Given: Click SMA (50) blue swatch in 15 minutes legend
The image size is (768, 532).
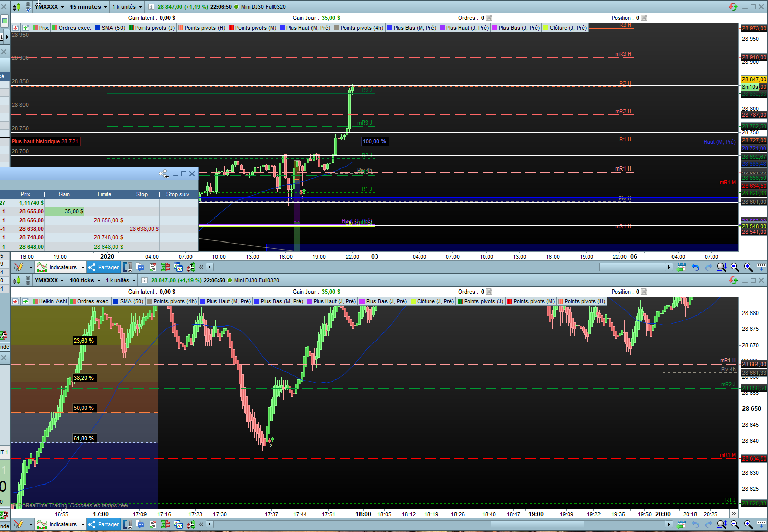Looking at the screenshot, I should pyautogui.click(x=98, y=28).
